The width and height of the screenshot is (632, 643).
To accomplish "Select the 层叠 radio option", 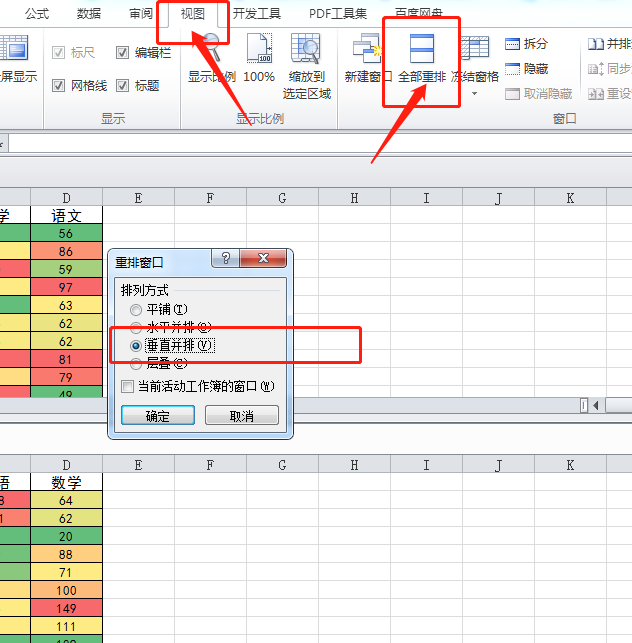I will point(136,363).
